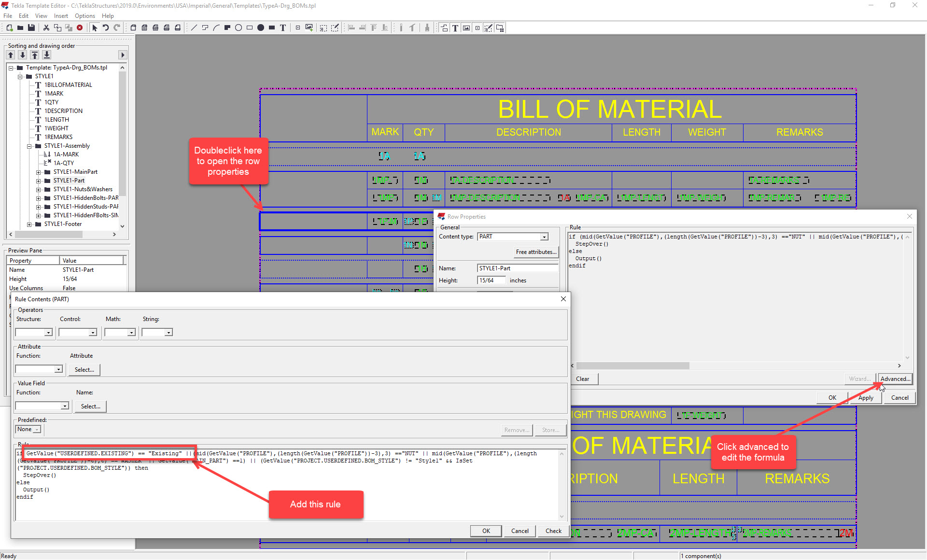
Task: Move item up in sorting and drawing order
Action: [10, 55]
